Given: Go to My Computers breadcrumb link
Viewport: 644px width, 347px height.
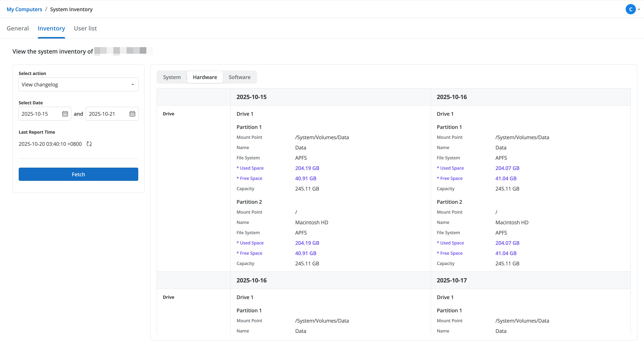Looking at the screenshot, I should [24, 9].
